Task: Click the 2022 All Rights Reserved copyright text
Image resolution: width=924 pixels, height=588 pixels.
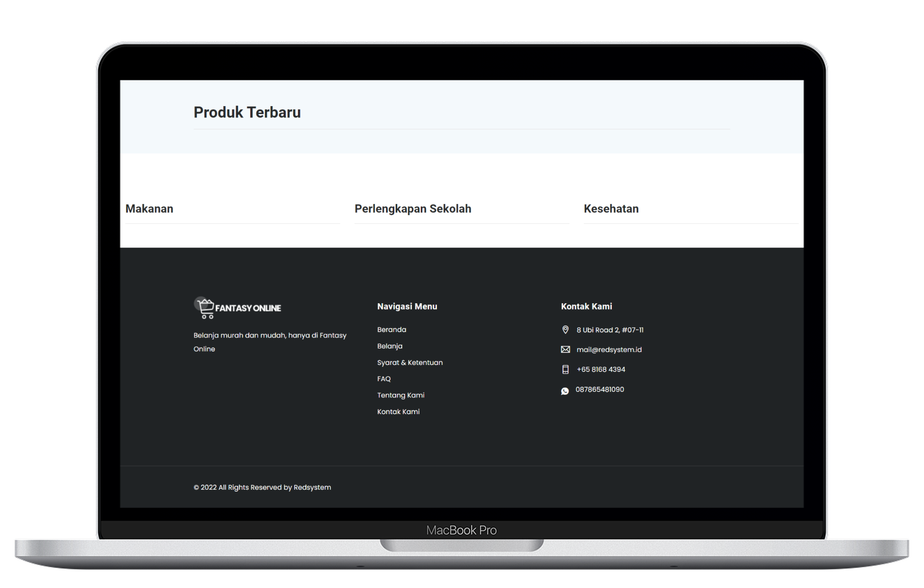Action: coord(262,487)
